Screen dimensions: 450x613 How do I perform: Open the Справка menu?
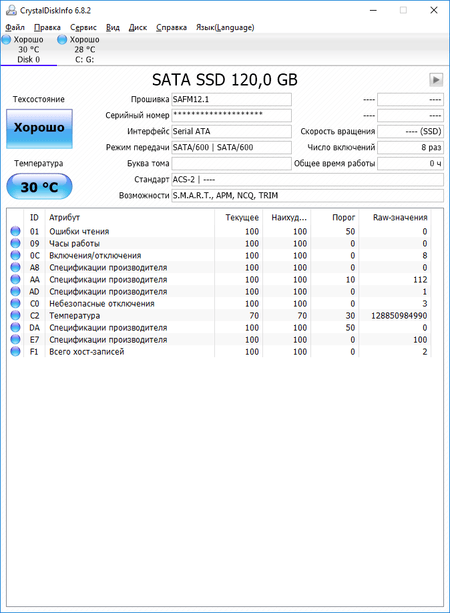click(x=171, y=27)
